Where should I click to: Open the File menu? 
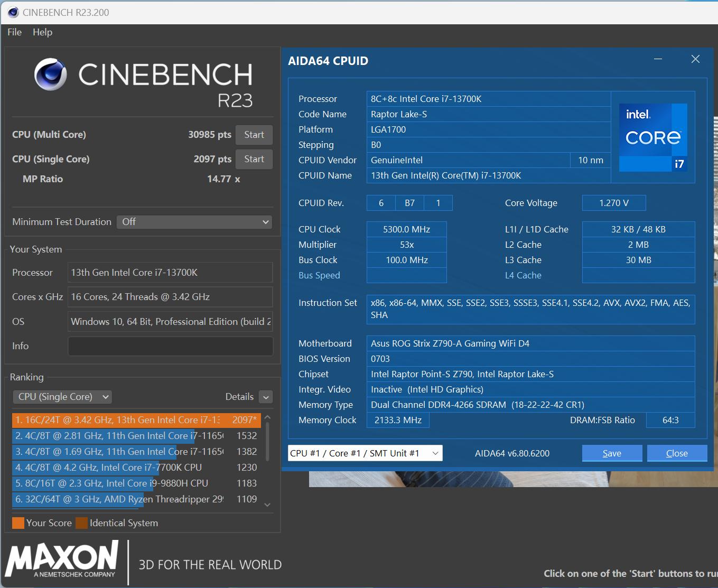[x=14, y=32]
